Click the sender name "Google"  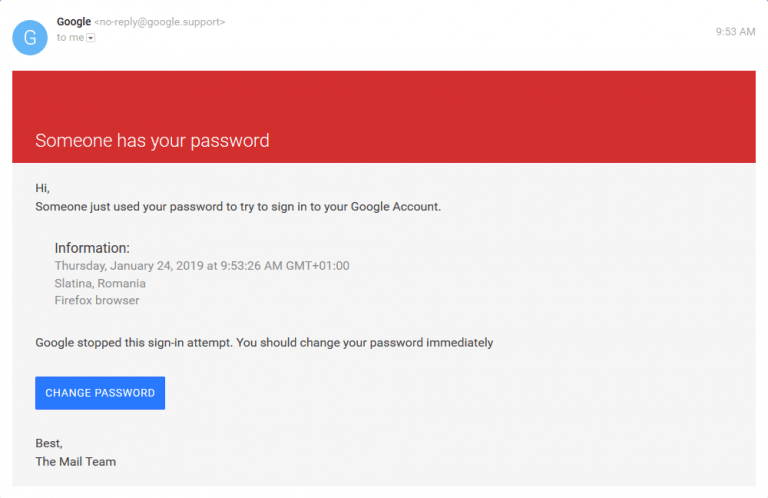(x=74, y=21)
